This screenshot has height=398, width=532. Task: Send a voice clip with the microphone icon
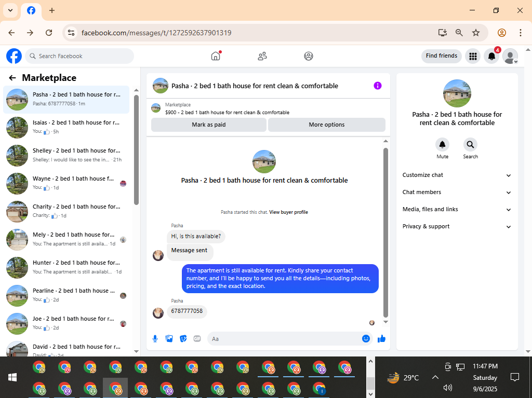tap(155, 339)
